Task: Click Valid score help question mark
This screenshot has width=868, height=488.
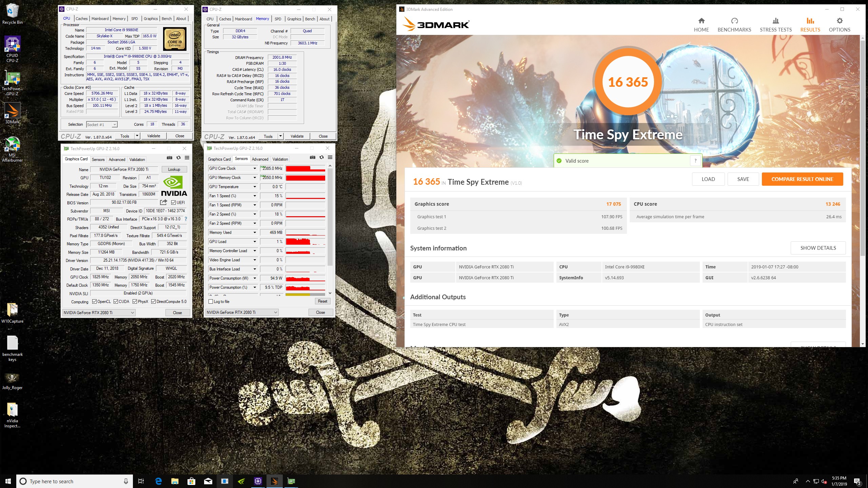Action: click(695, 161)
